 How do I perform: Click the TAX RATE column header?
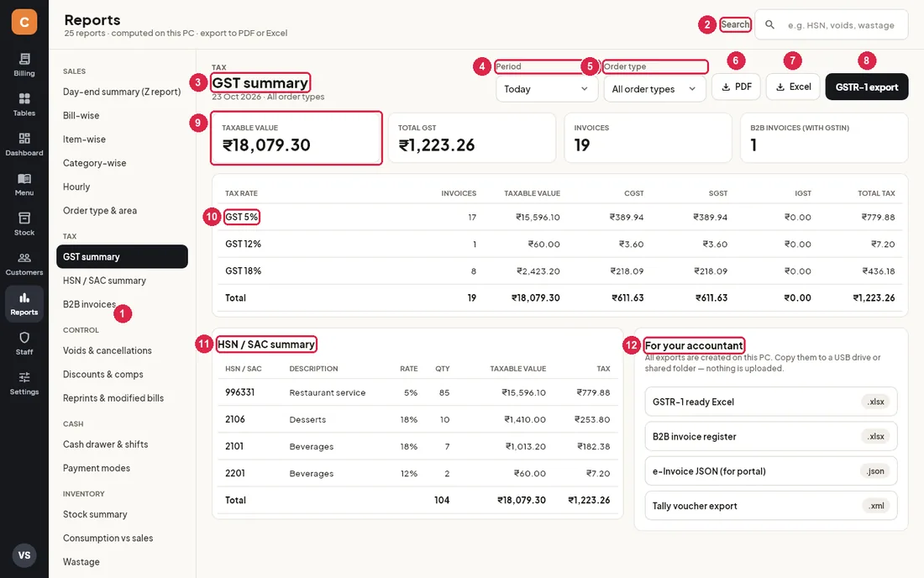click(241, 193)
